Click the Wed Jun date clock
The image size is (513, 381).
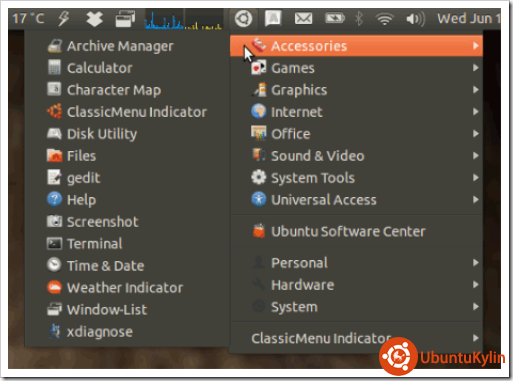click(469, 19)
